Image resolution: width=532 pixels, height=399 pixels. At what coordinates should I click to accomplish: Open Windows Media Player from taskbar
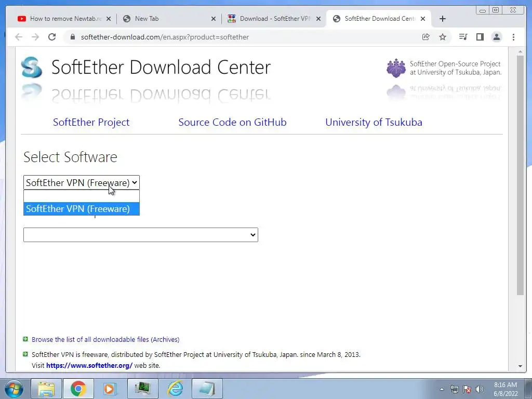pyautogui.click(x=110, y=389)
